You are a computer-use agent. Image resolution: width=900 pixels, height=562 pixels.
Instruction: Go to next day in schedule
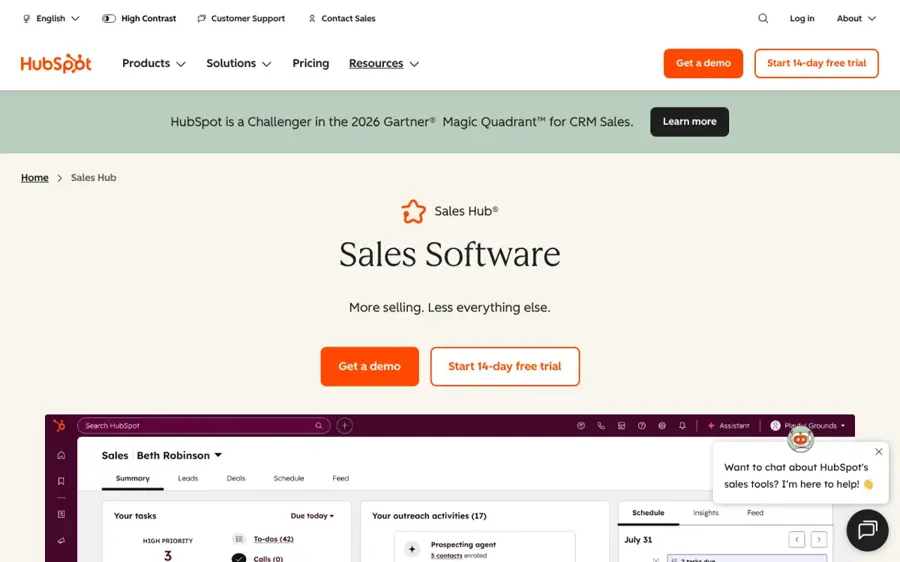point(819,540)
